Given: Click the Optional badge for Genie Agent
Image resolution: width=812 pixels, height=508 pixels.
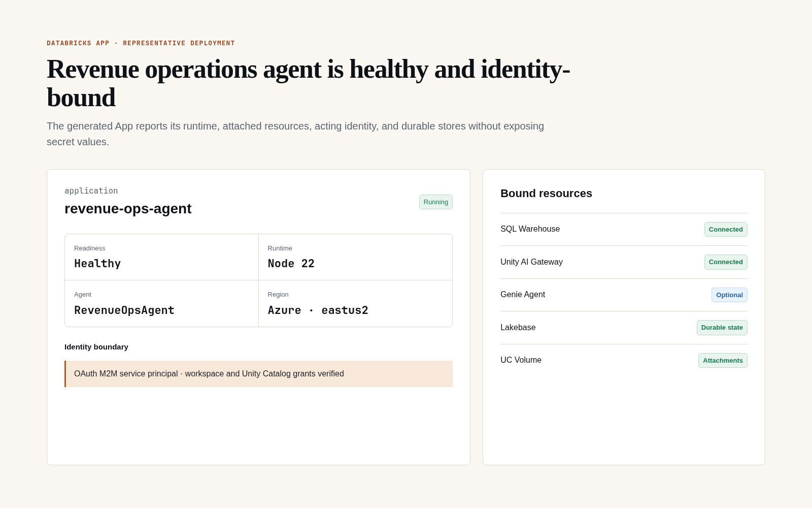Looking at the screenshot, I should [x=729, y=295].
